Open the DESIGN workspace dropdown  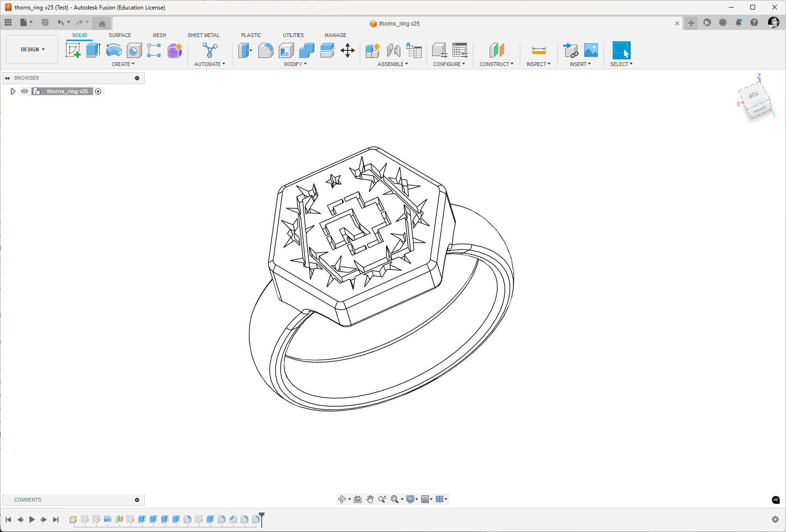(32, 49)
